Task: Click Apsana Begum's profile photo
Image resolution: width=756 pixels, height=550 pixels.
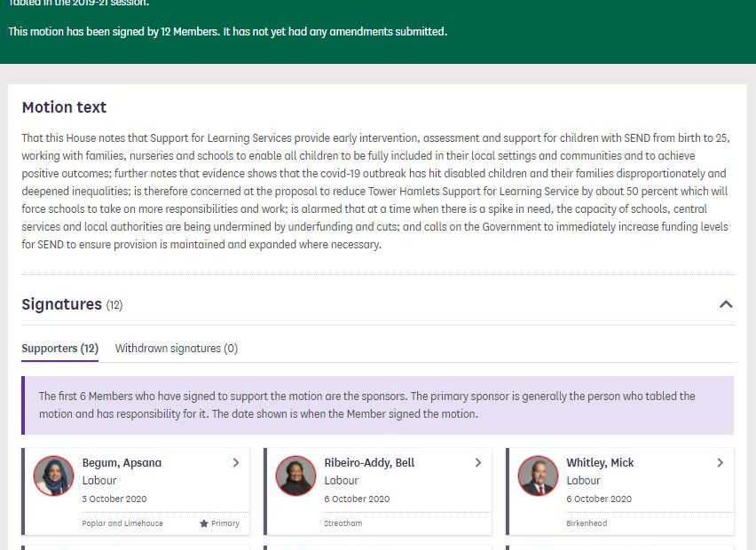Action: coord(53,476)
